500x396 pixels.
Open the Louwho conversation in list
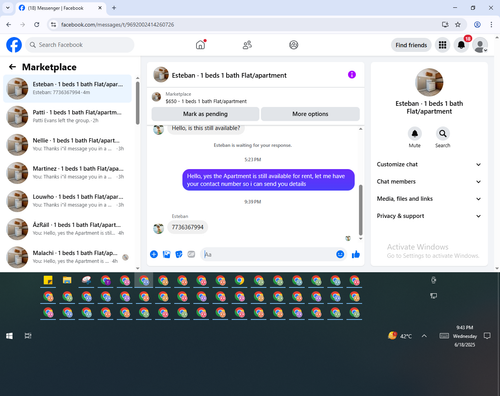[67, 201]
